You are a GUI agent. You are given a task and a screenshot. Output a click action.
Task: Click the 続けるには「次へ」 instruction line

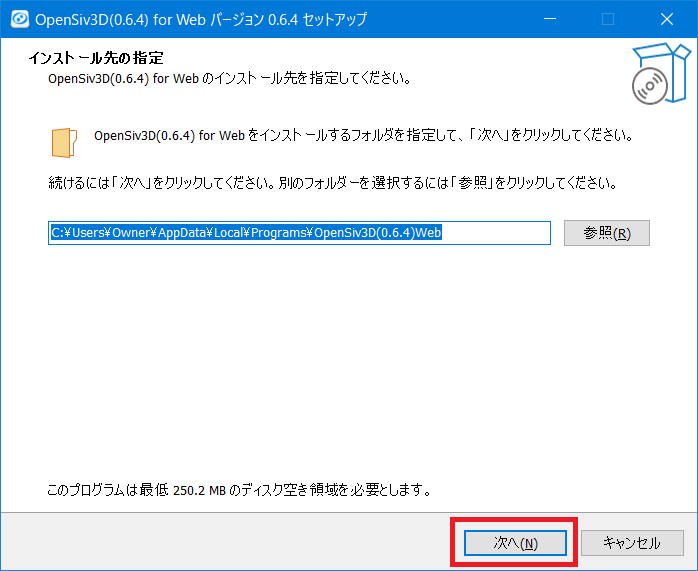(x=333, y=182)
